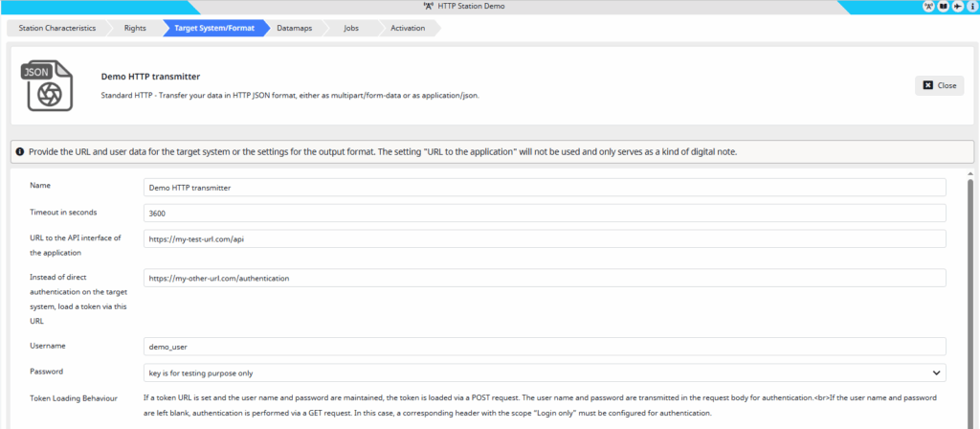Select the Target System/Format step

[214, 28]
